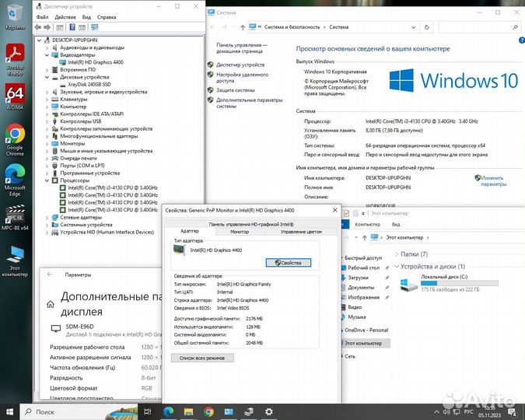The height and width of the screenshot is (420, 525).
Task: Open Вид menu in Device Manager
Action: click(x=86, y=17)
